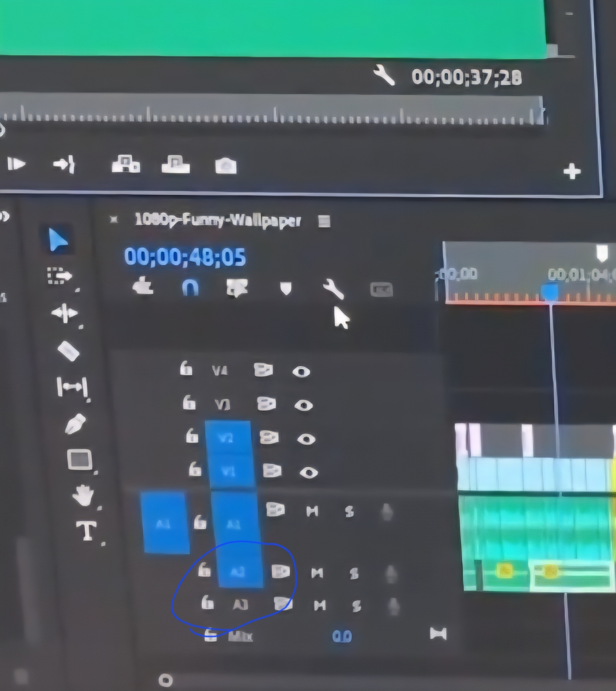Choose the Ripple Edit tool
Viewport: 616px width, 691px height.
[x=65, y=313]
